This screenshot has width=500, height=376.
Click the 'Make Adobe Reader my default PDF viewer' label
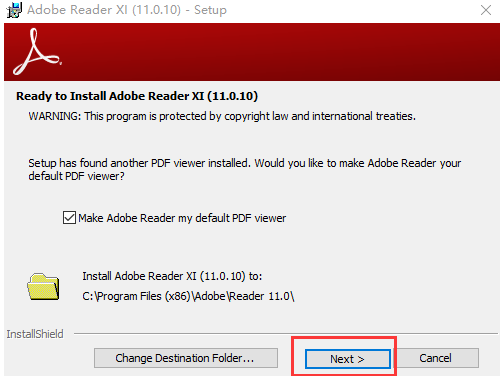pyautogui.click(x=182, y=218)
